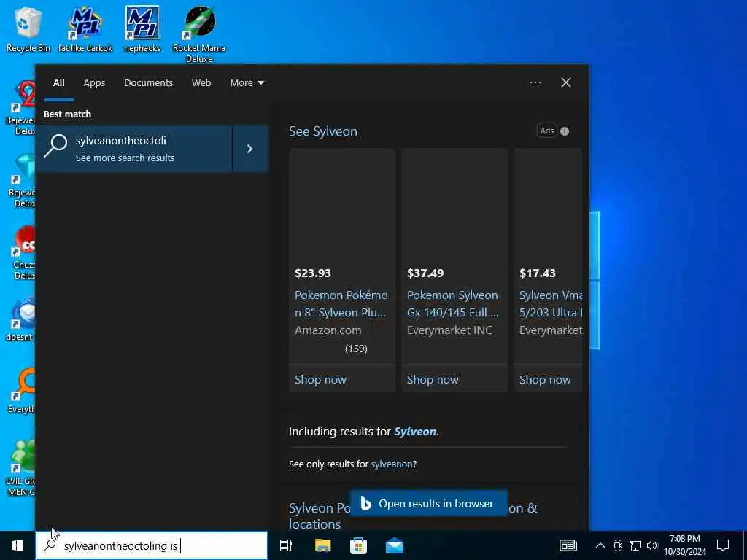Viewport: 747px width, 560px height.
Task: Open the EVIL GREEN MEN desktop icon
Action: [21, 467]
